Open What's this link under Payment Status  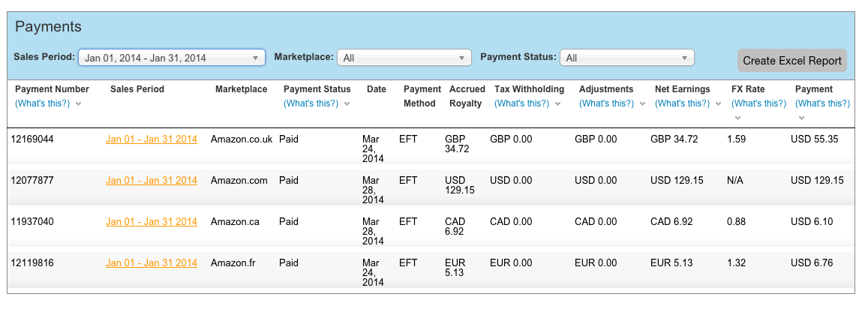click(x=311, y=103)
